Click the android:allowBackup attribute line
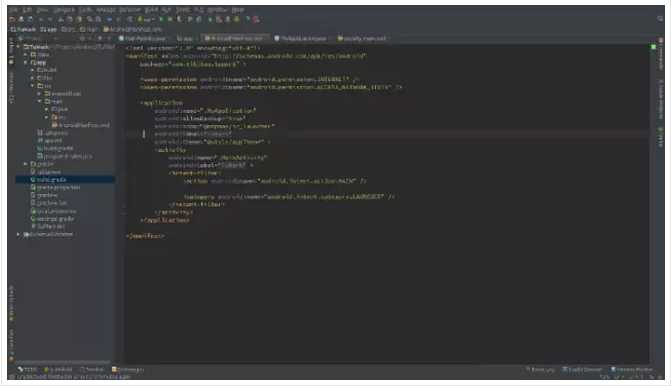This screenshot has height=388, width=671. tap(200, 118)
